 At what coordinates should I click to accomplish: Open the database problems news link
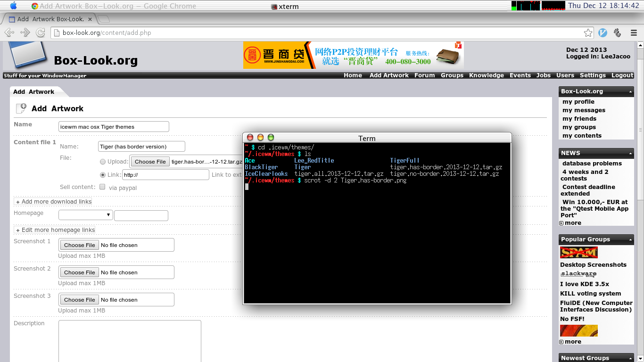[x=592, y=164]
